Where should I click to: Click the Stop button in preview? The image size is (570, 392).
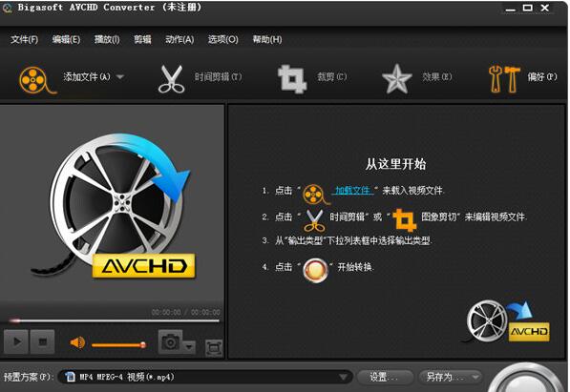pos(43,341)
